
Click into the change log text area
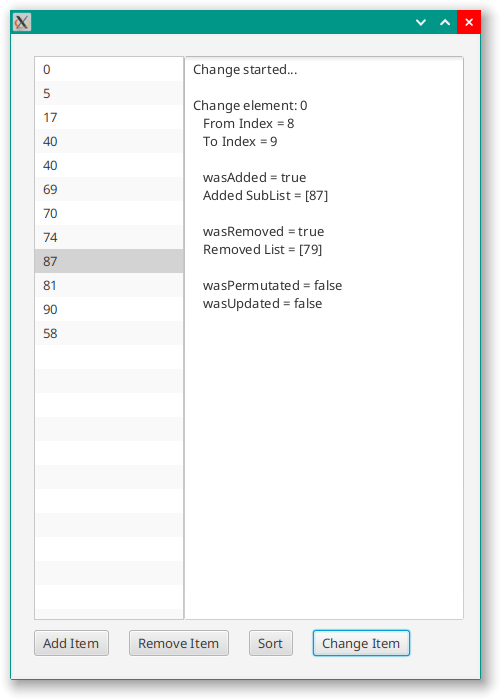click(324, 338)
